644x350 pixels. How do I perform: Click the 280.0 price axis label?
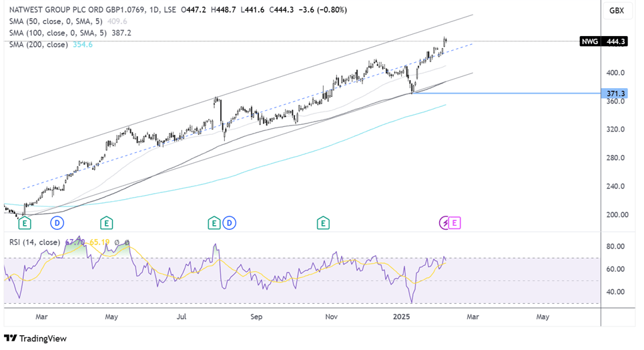pos(615,158)
